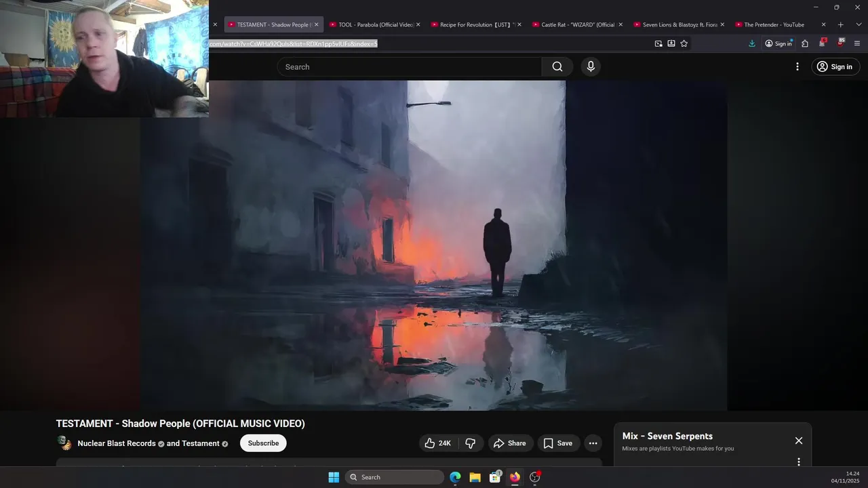The width and height of the screenshot is (868, 488).
Task: Open picture-in-picture icon in address bar
Action: (658, 43)
